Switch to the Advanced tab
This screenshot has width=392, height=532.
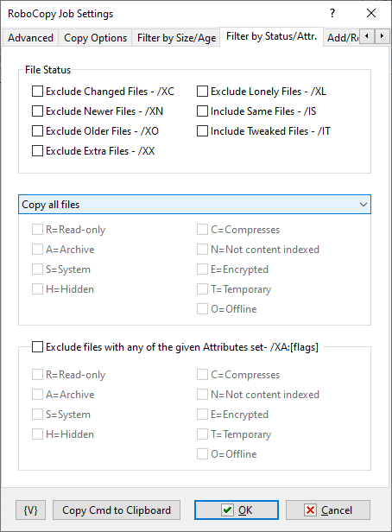tap(30, 38)
